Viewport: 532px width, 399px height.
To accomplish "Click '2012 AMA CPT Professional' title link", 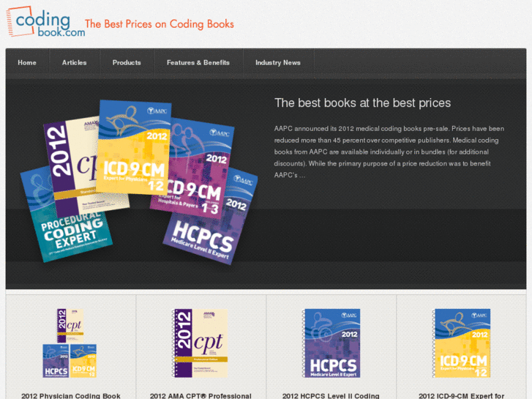I will (x=201, y=395).
